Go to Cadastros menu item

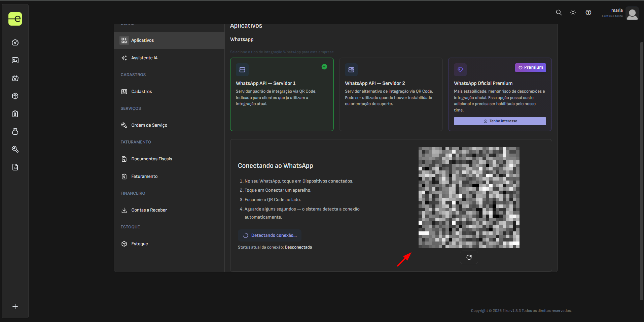(x=169, y=92)
